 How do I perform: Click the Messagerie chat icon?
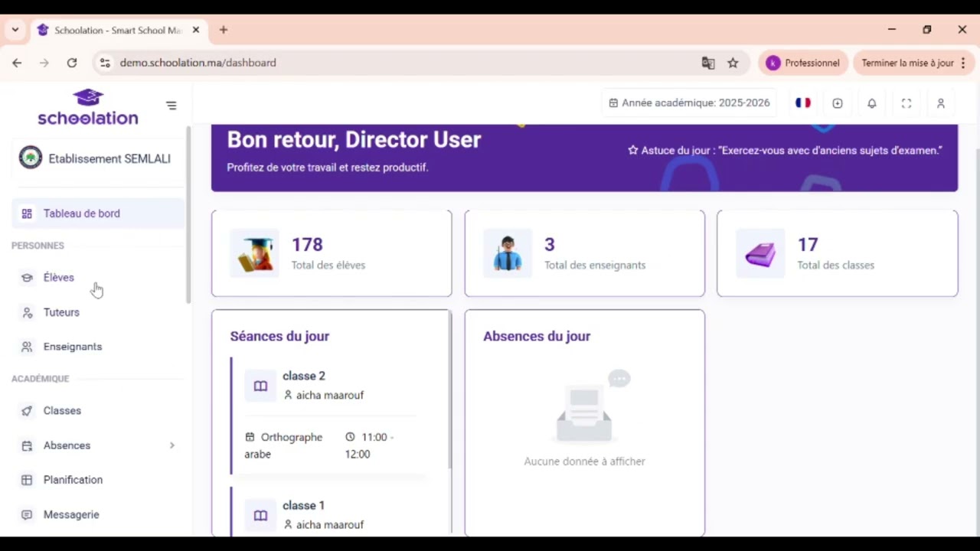27,515
